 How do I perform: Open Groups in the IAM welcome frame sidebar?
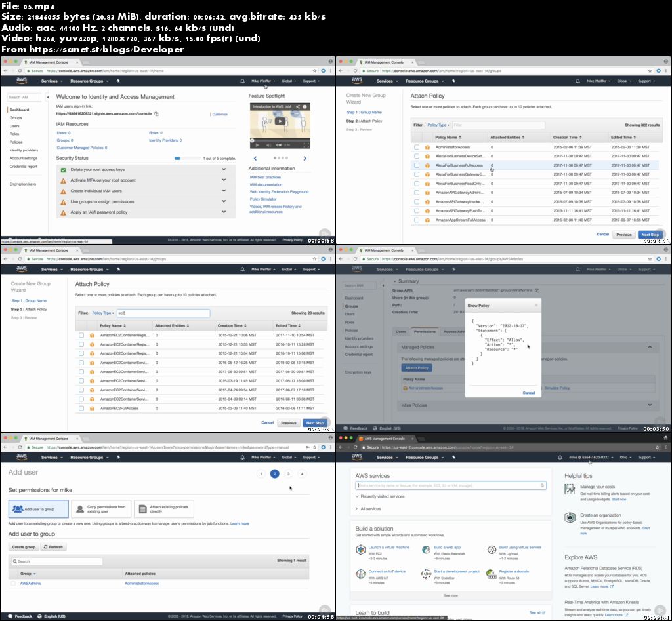tap(16, 118)
